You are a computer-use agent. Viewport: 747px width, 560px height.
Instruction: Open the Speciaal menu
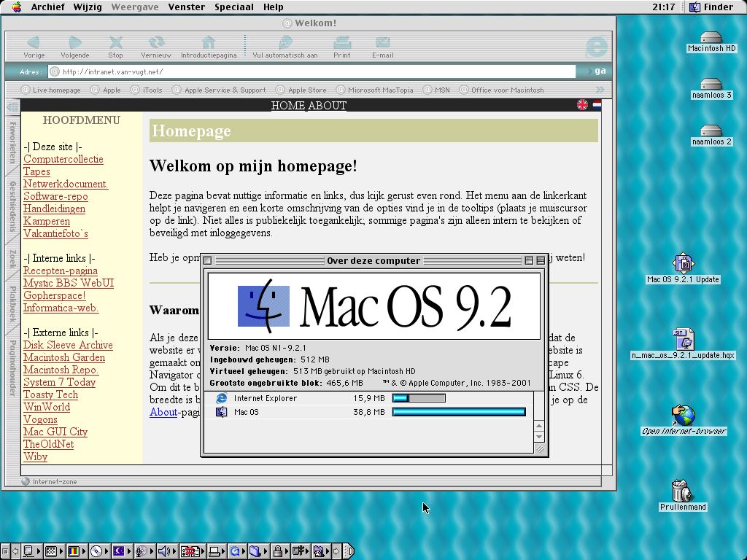233,7
